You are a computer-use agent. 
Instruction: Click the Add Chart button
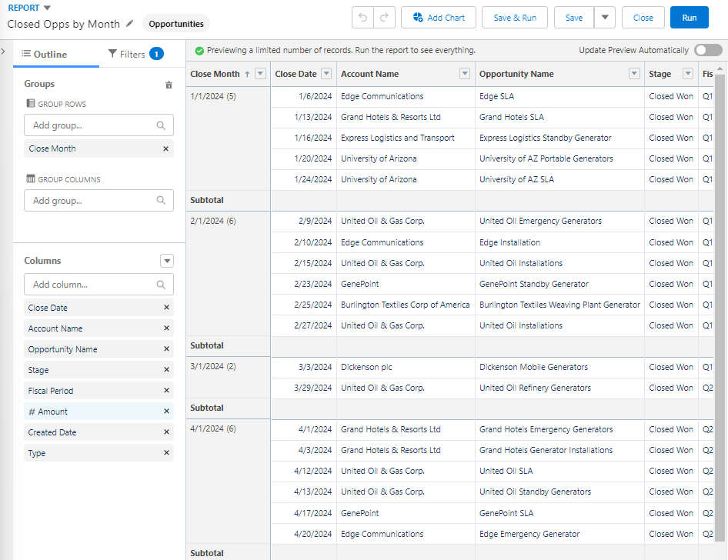click(439, 18)
